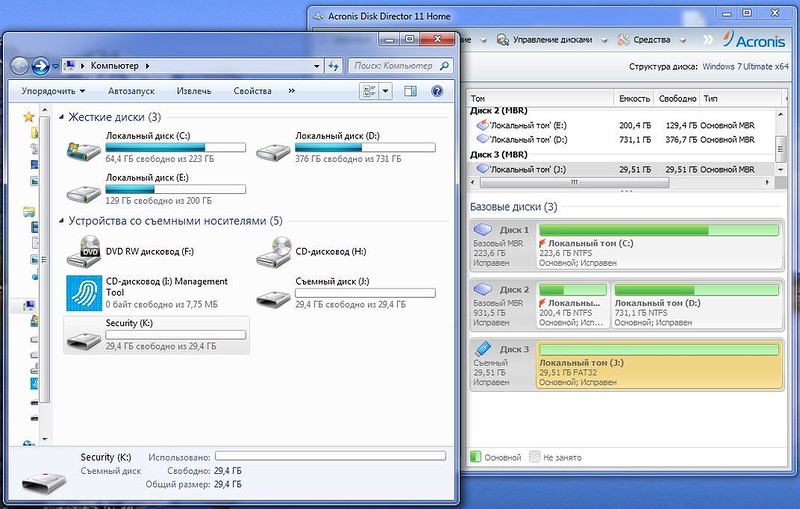800x509 pixels.
Task: Click the change view icon
Action: [369, 91]
